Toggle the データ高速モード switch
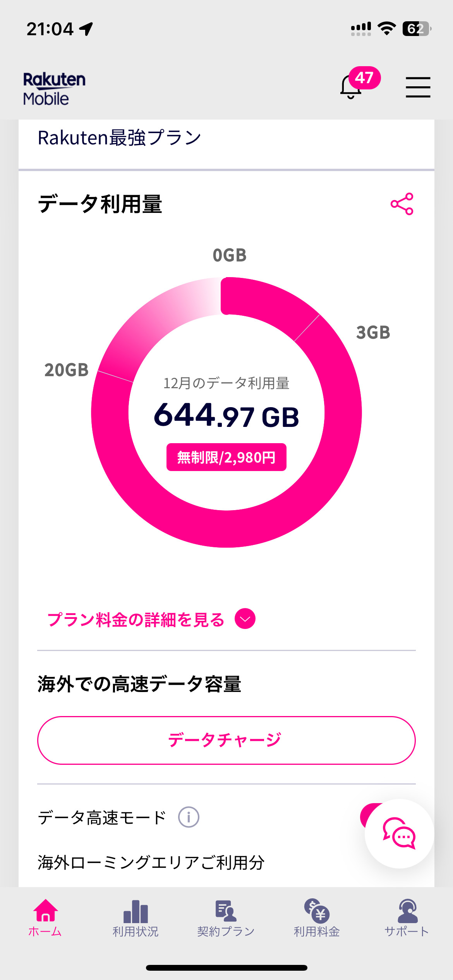Viewport: 453px width, 980px height. 367,814
